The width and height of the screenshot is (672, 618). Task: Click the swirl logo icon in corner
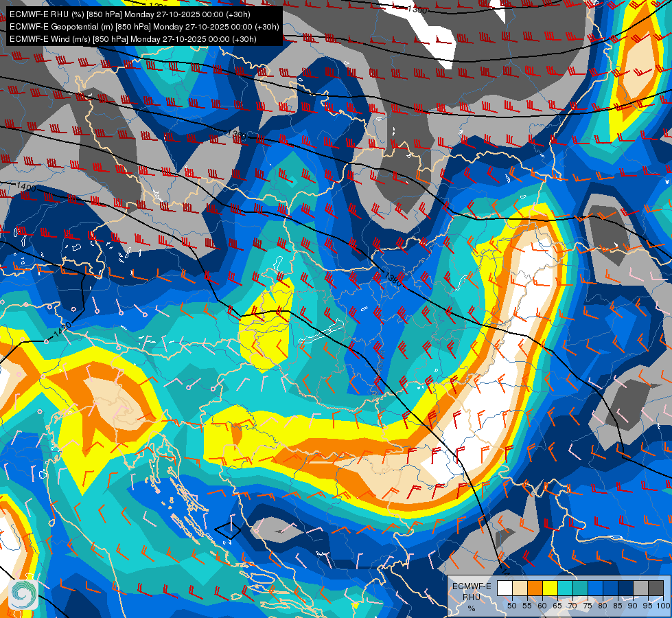tap(23, 594)
